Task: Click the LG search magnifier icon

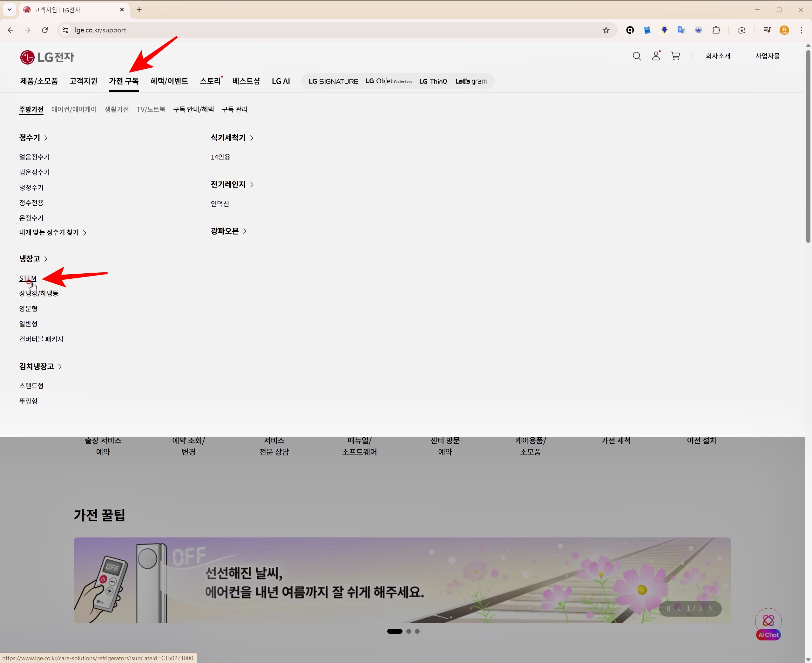Action: (x=636, y=56)
